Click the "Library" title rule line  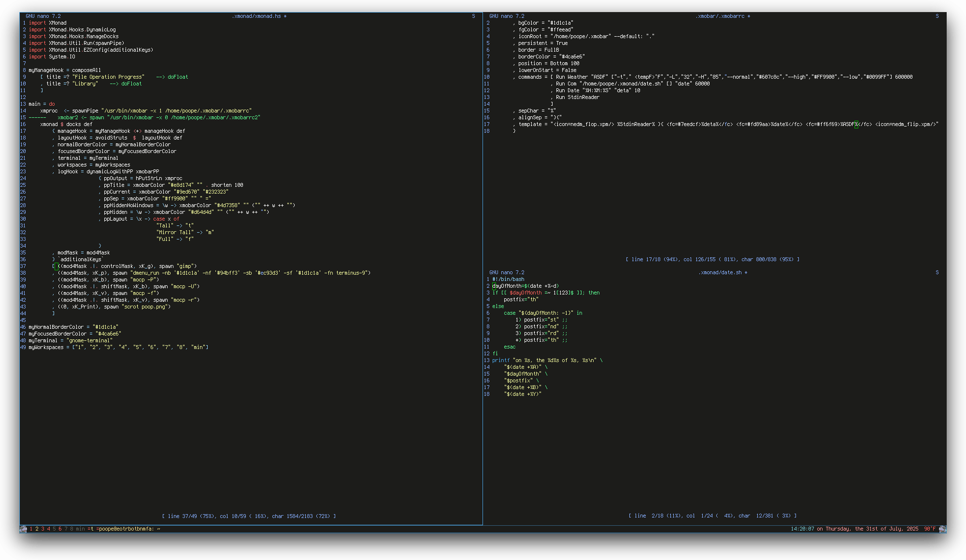pos(91,84)
